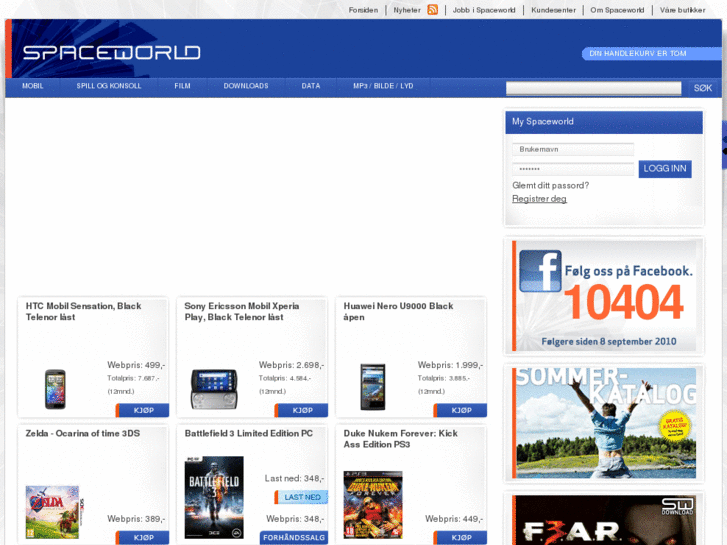Click the Xperia Play phone image
This screenshot has width=727, height=545.
(x=214, y=389)
